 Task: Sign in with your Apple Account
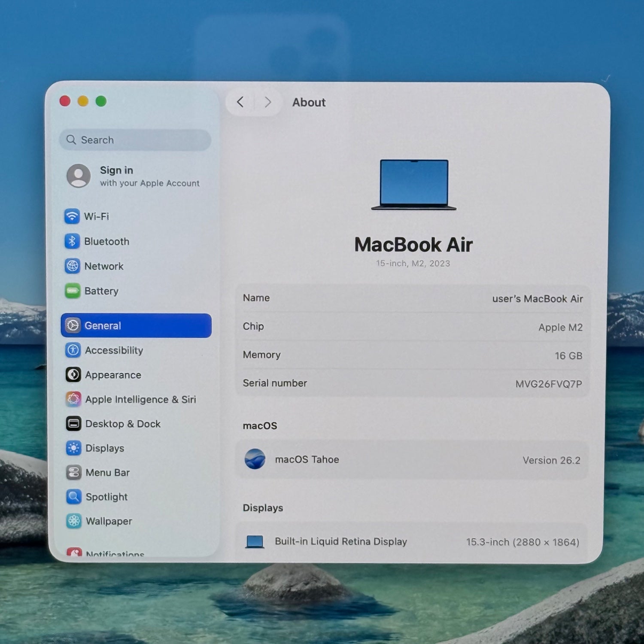tap(133, 176)
